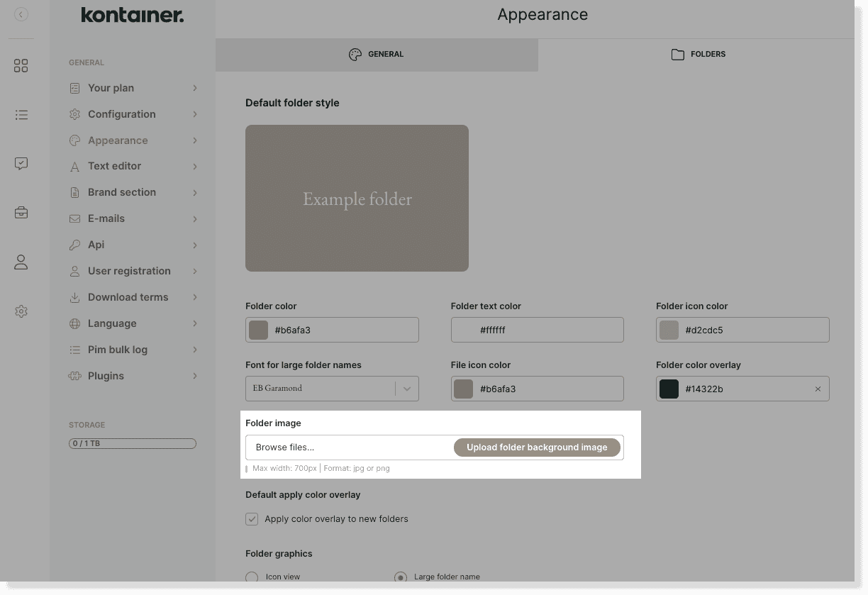Select the 'Large folder name' radio button
This screenshot has width=868, height=595.
tap(401, 577)
